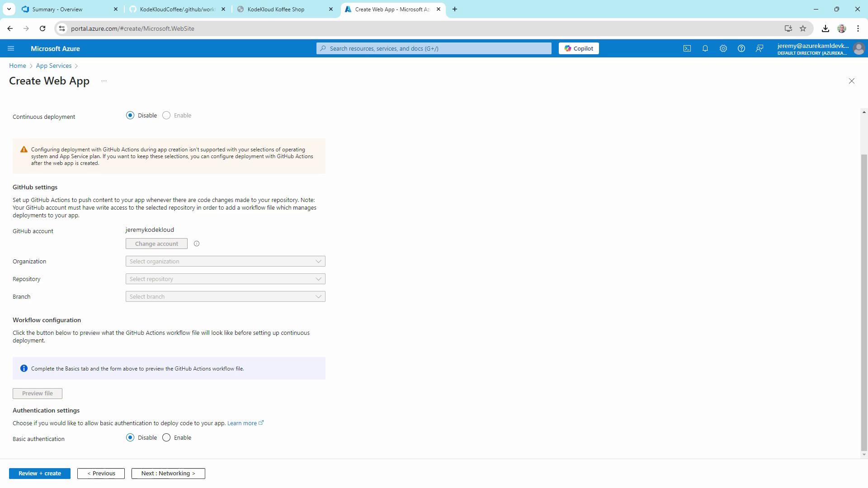The image size is (868, 488).
Task: Expand the Select organization dropdown
Action: pos(225,261)
